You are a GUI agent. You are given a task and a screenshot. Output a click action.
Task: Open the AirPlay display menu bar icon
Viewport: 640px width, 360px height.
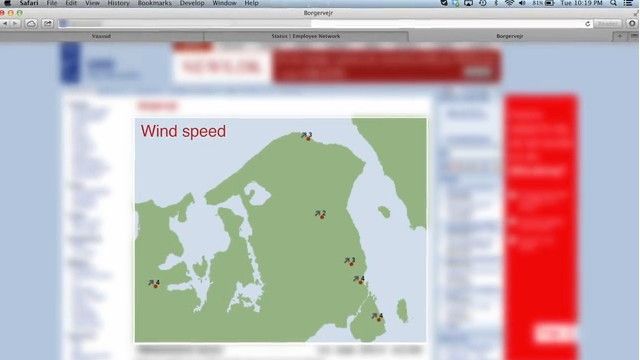pyautogui.click(x=469, y=3)
